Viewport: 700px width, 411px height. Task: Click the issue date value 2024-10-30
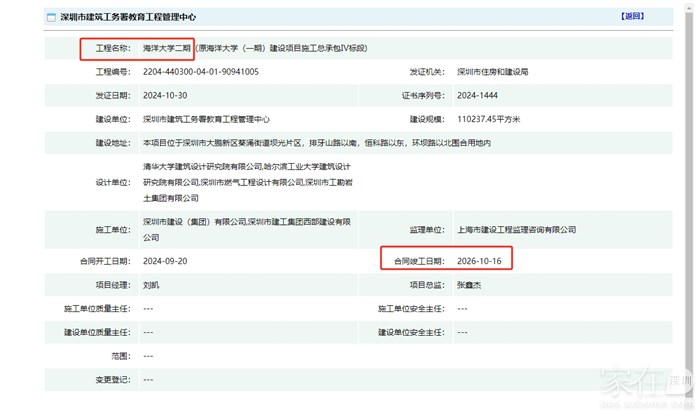tap(167, 96)
